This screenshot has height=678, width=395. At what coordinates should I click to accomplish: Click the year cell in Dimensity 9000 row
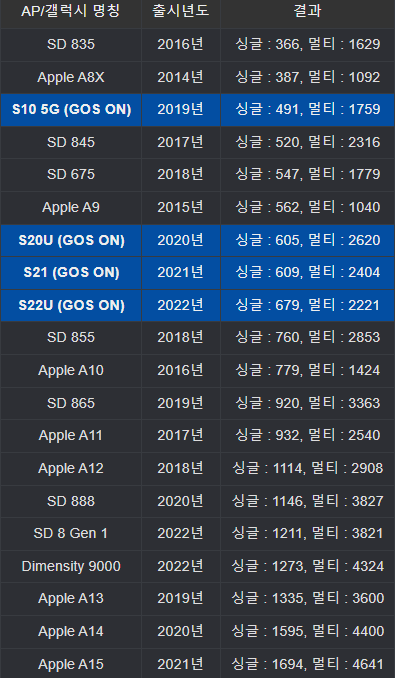coord(181,566)
